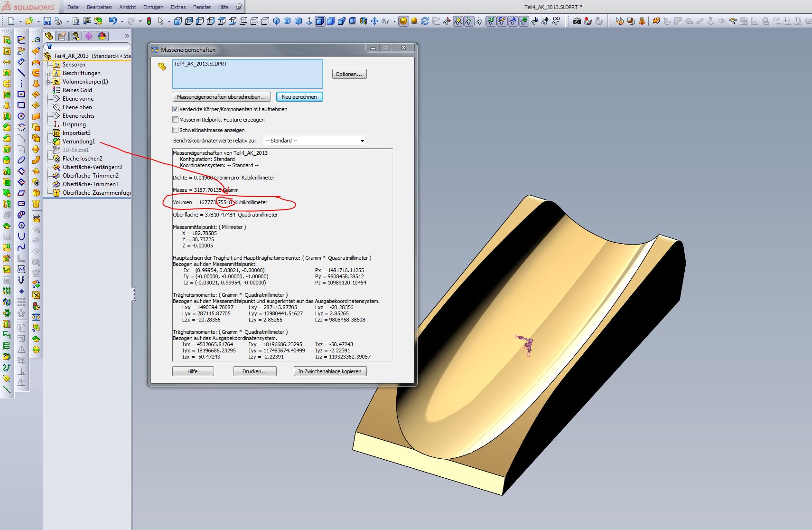The width and height of the screenshot is (812, 530).
Task: Tick the 'Schweißnahtmasse anzeigen' checkbox
Action: 176,130
